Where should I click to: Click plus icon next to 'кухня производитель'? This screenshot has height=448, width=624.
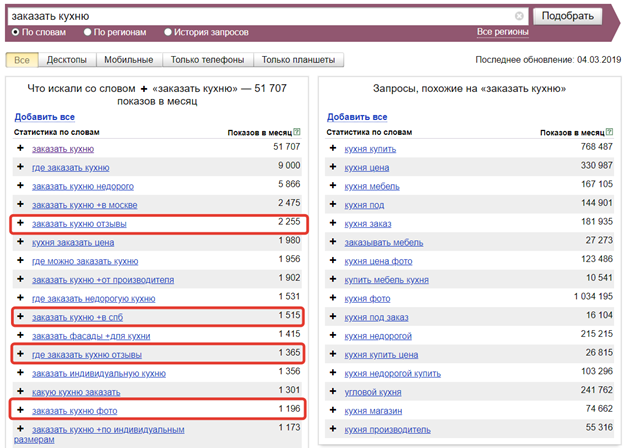333,429
